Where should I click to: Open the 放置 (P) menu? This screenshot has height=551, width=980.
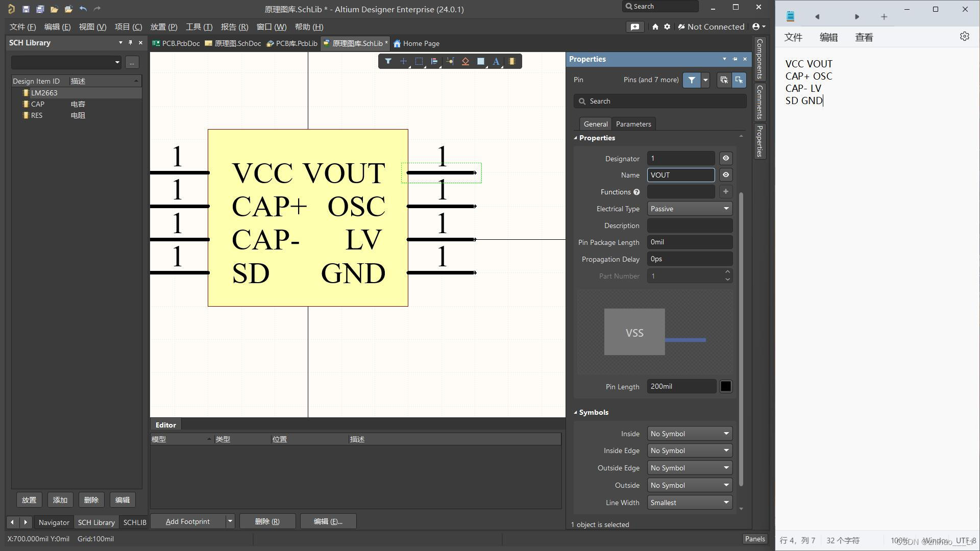coord(163,27)
